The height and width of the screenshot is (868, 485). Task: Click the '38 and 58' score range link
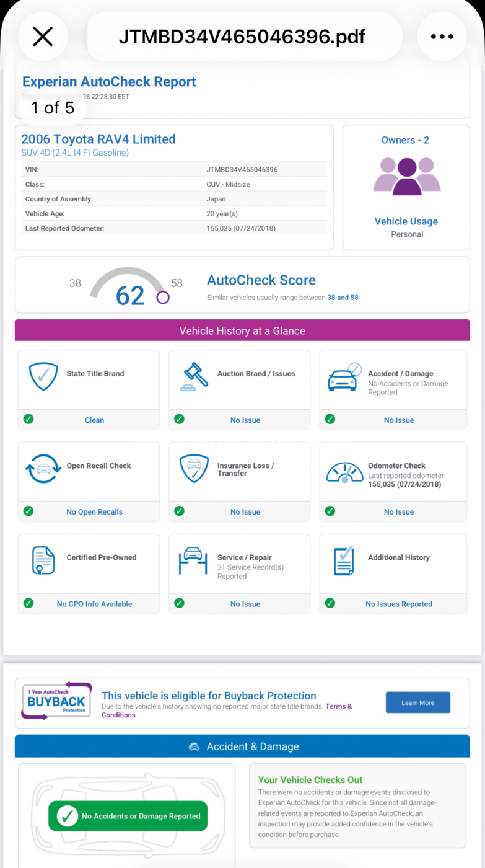(x=343, y=298)
